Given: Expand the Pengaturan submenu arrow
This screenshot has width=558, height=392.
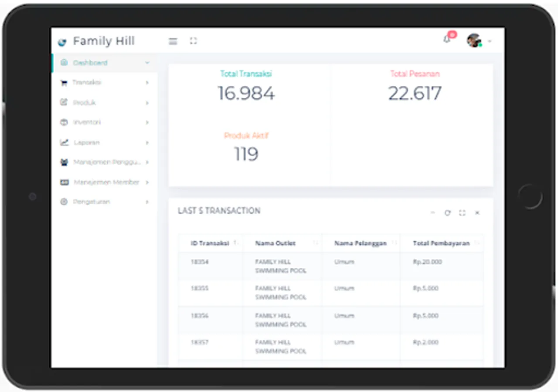Looking at the screenshot, I should pyautogui.click(x=147, y=202).
